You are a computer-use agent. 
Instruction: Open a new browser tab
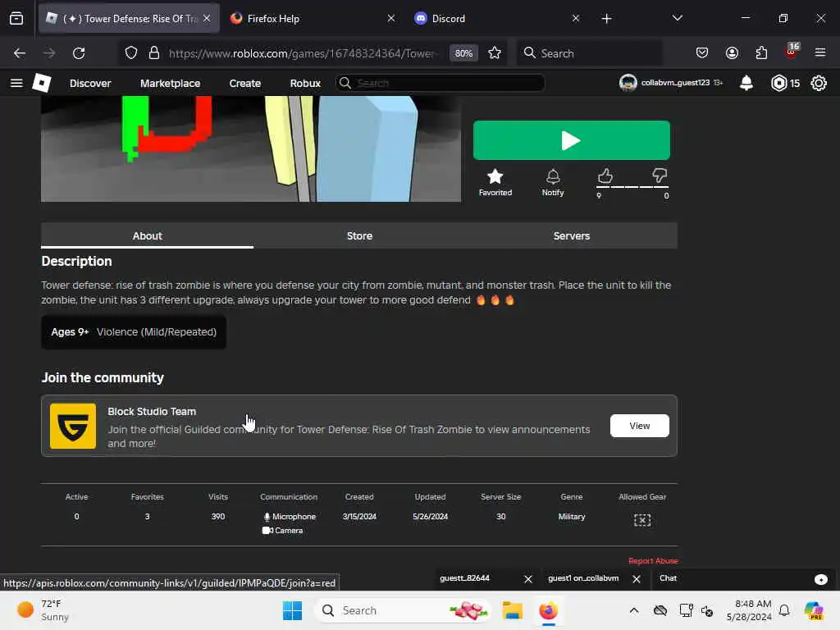click(x=606, y=19)
